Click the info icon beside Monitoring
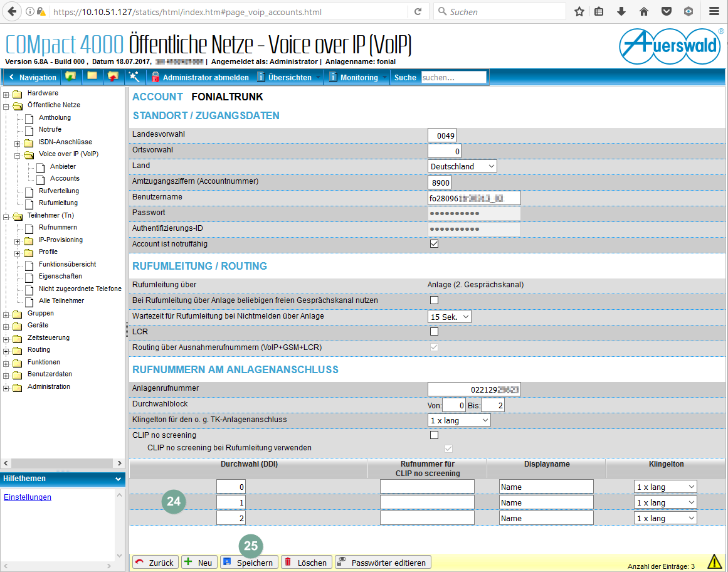Screen dimensions: 728x572 coord(333,77)
